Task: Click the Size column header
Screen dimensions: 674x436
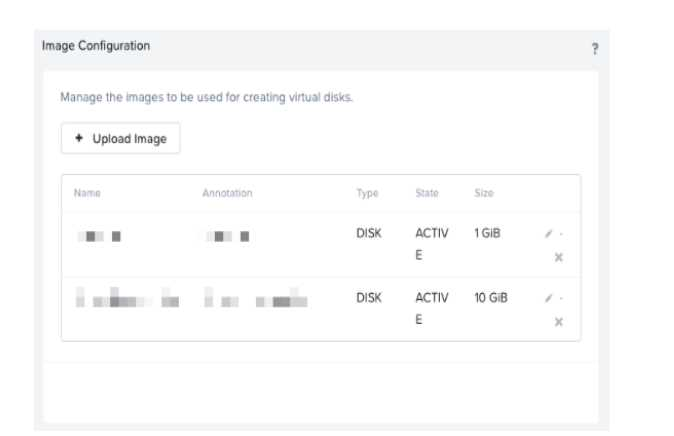Action: [484, 193]
